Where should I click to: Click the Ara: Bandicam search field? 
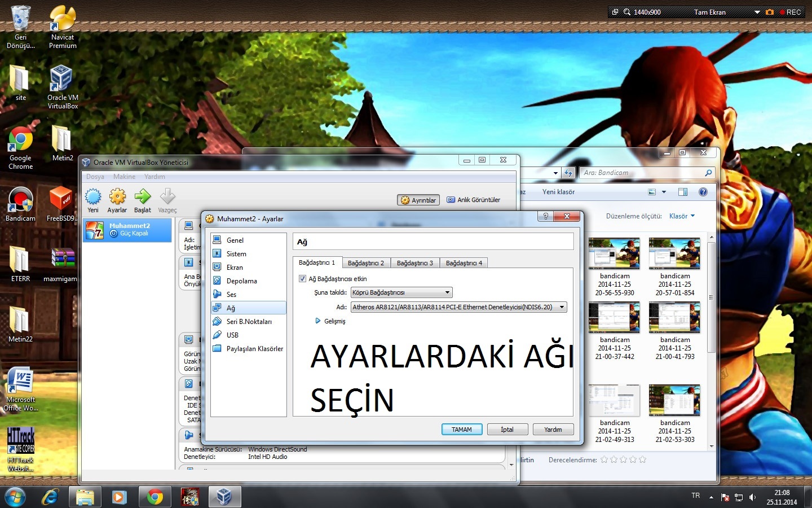(x=647, y=173)
